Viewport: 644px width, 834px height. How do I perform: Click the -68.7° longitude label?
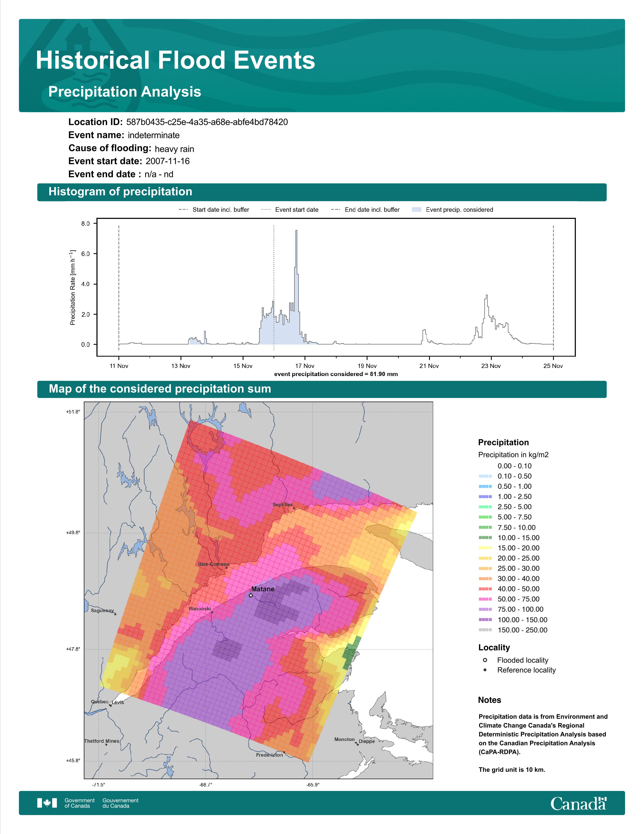[205, 785]
